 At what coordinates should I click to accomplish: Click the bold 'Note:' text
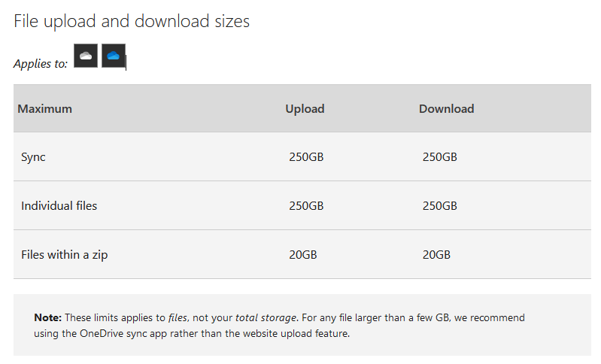point(47,317)
